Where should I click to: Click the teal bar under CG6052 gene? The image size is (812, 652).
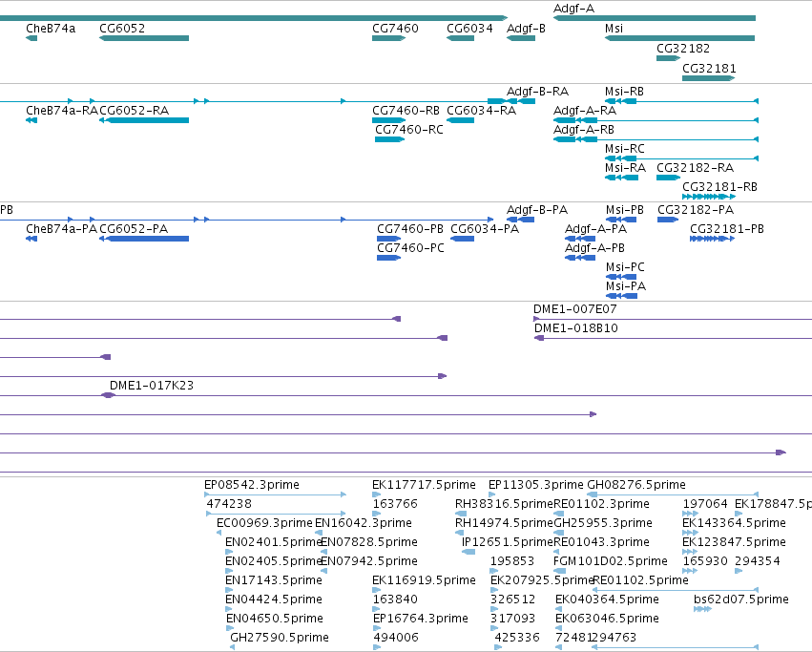[144, 38]
